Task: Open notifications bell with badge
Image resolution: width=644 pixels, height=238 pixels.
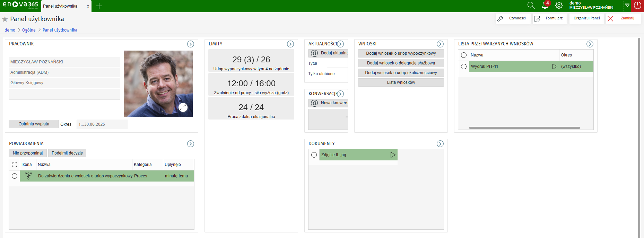Action: (545, 6)
